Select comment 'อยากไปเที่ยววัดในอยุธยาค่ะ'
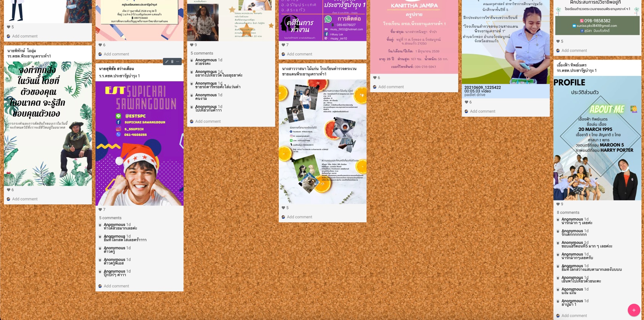 (219, 76)
